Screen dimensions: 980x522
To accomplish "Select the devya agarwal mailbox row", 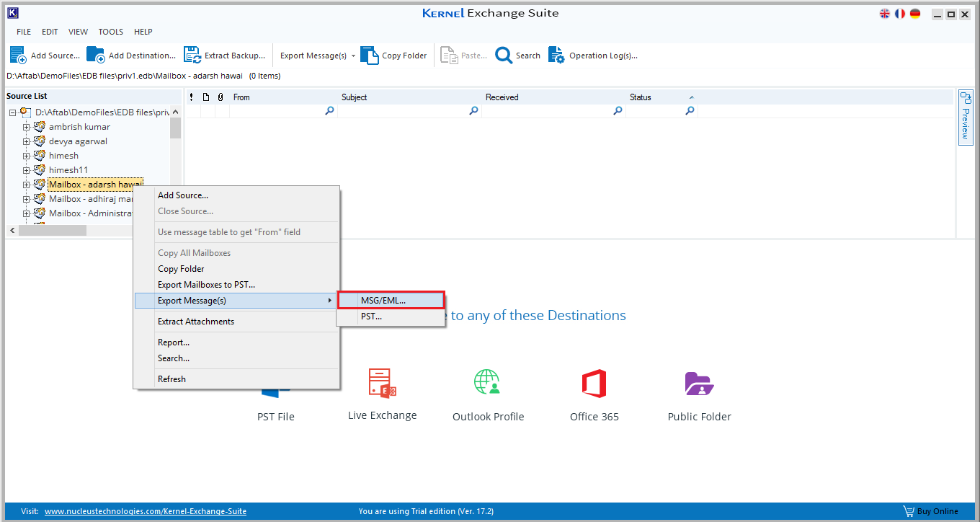I will (78, 141).
